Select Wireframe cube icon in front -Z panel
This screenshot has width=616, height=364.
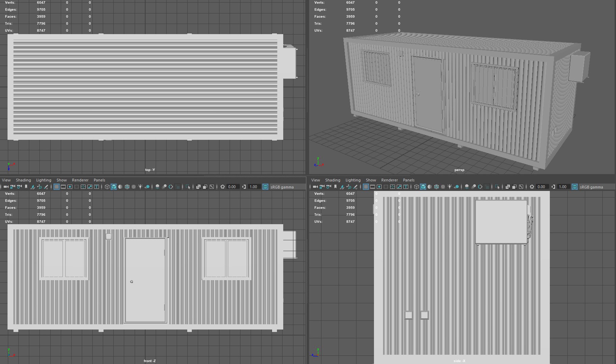click(107, 187)
